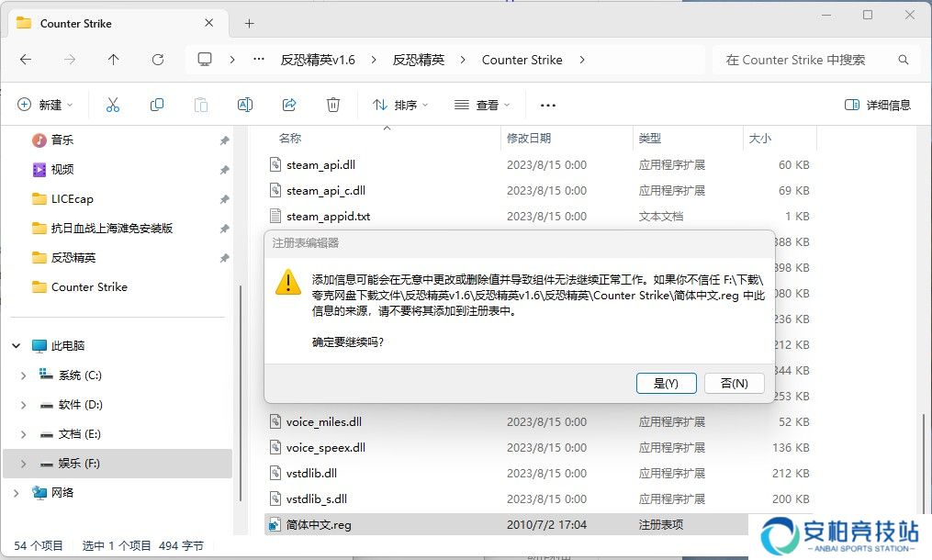932x560 pixels.
Task: Open the see-more (...) toolbar menu
Action: [x=547, y=105]
